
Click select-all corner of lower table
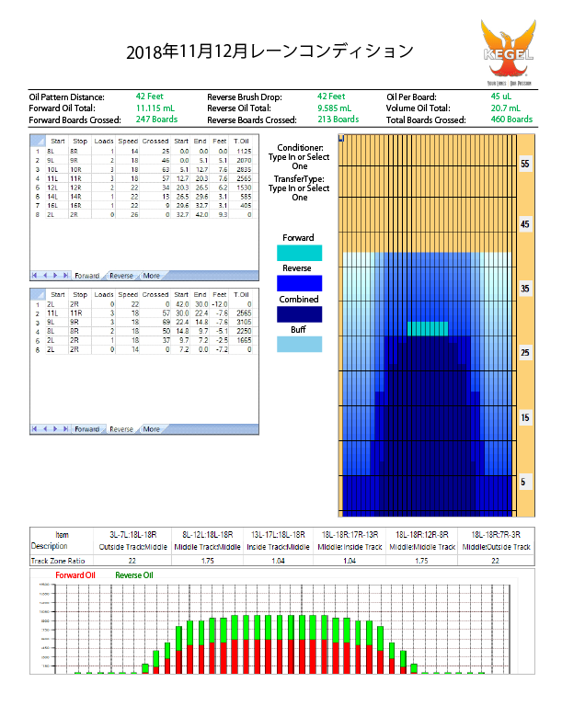pyautogui.click(x=38, y=294)
